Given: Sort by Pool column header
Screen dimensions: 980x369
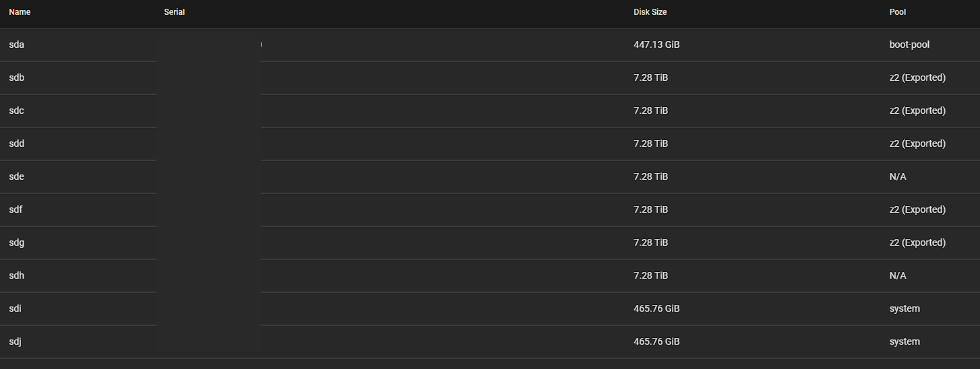Looking at the screenshot, I should pos(898,12).
